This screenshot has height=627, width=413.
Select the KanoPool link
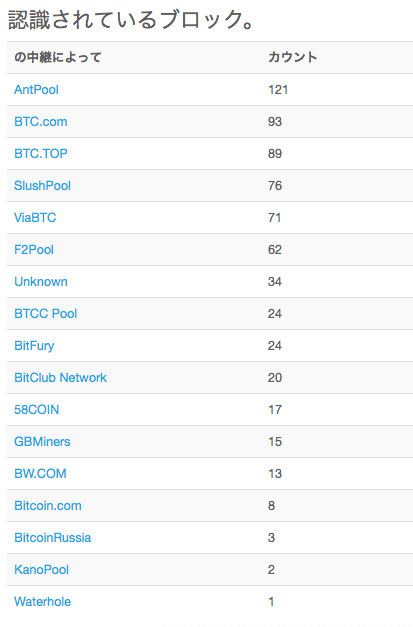[x=42, y=569]
